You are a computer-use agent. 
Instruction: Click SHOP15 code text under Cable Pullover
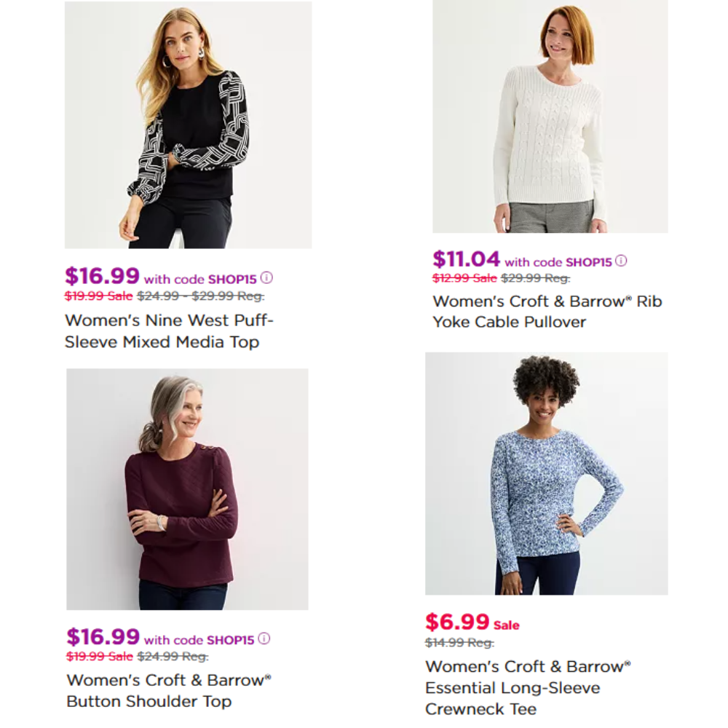(589, 262)
